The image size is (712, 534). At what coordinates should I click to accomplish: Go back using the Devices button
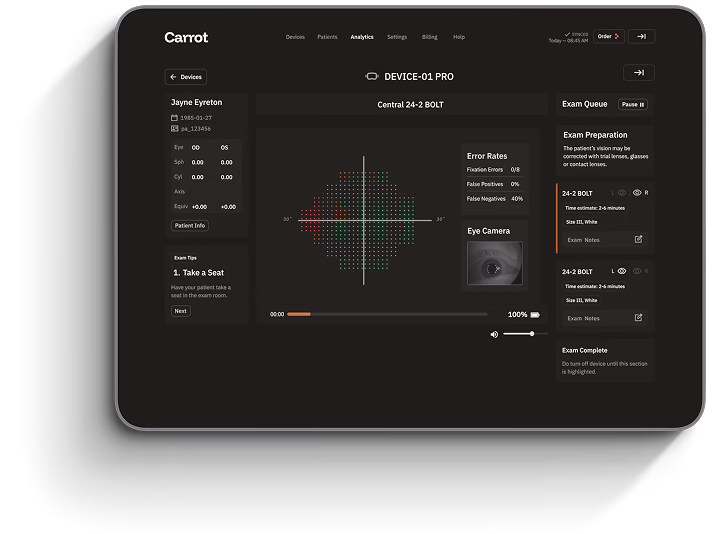click(186, 77)
